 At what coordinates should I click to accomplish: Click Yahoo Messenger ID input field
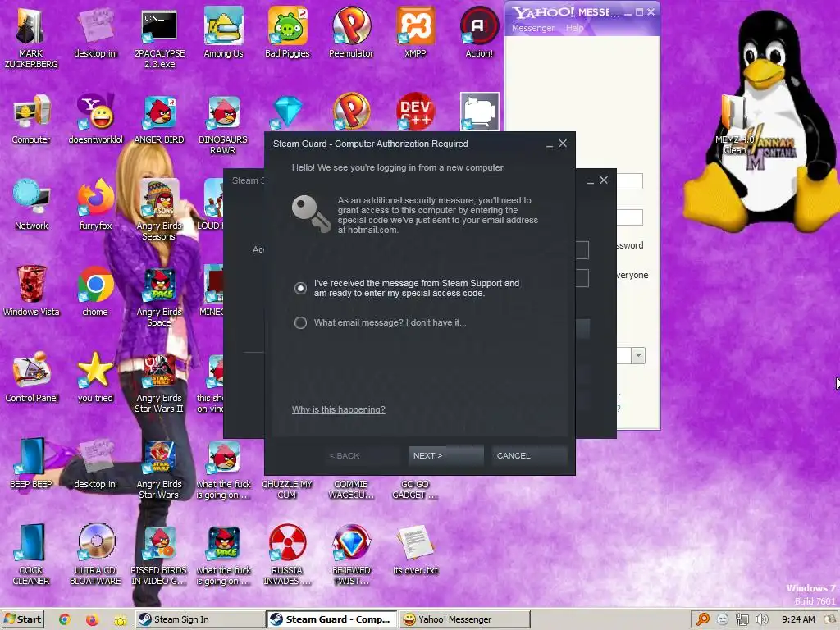pos(630,181)
